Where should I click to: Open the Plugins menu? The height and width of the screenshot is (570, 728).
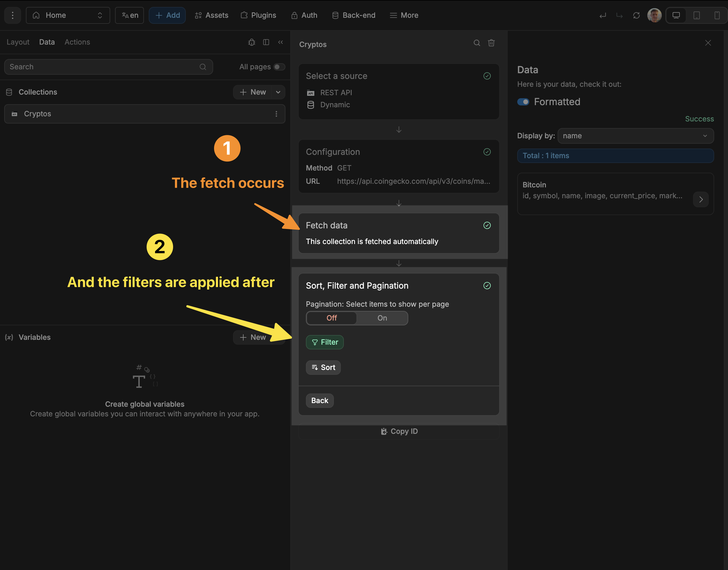(258, 16)
